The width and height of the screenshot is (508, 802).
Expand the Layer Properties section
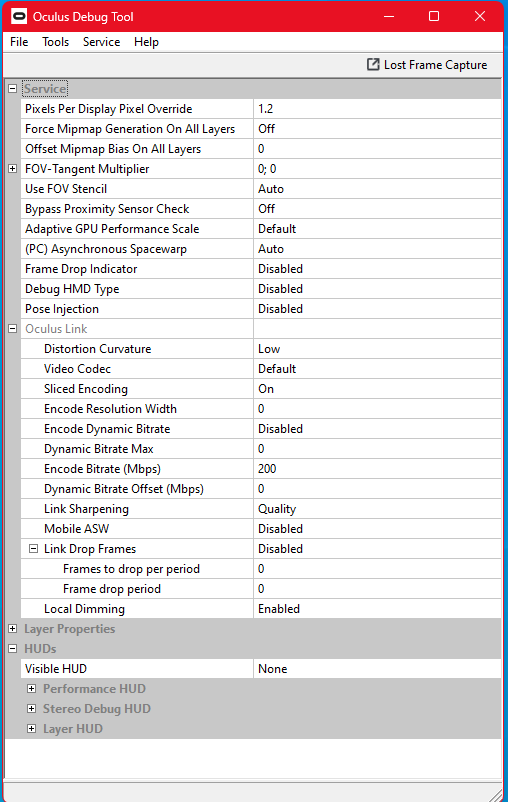(x=13, y=628)
